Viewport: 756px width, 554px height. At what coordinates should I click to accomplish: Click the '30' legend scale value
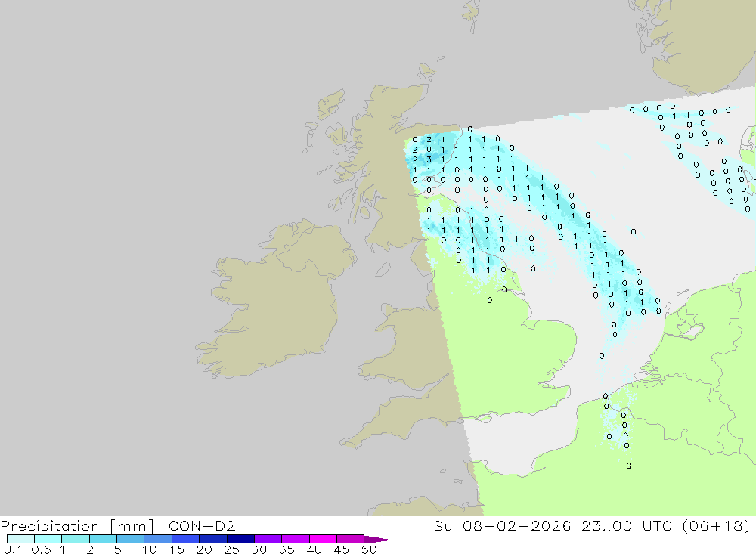coord(259,549)
